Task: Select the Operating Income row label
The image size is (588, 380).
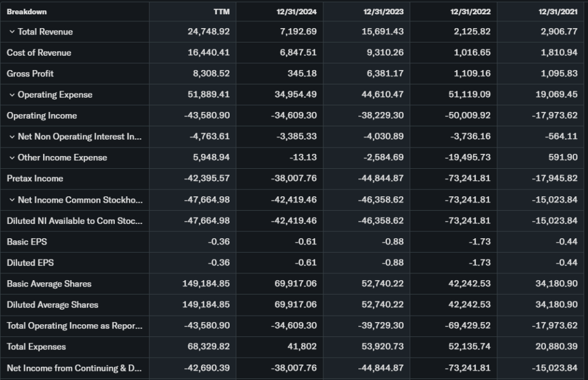Action: 42,115
